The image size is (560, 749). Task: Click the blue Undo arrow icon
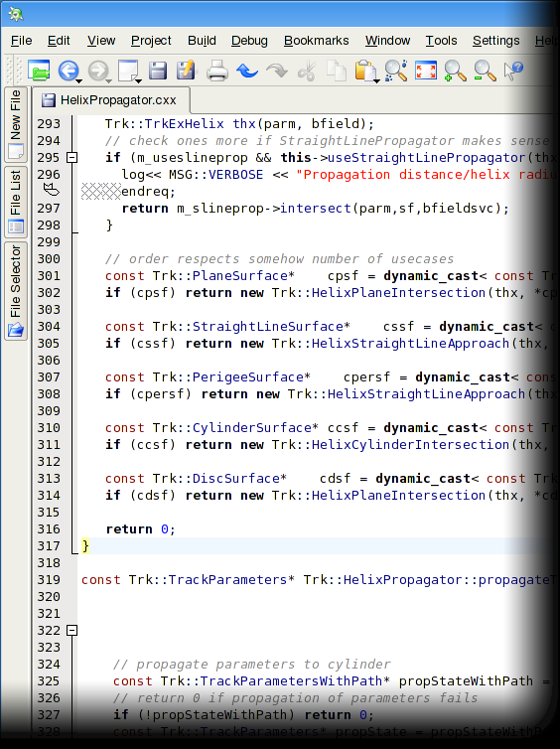coord(247,71)
